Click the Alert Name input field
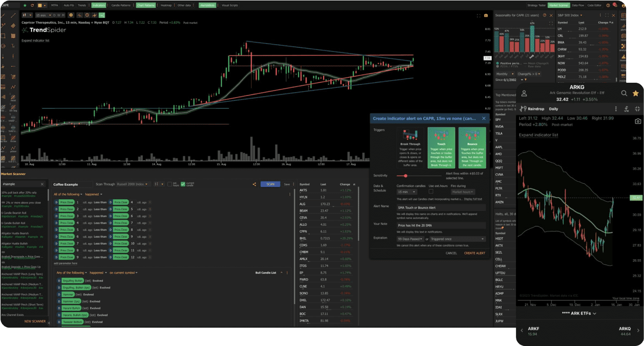 coord(440,208)
